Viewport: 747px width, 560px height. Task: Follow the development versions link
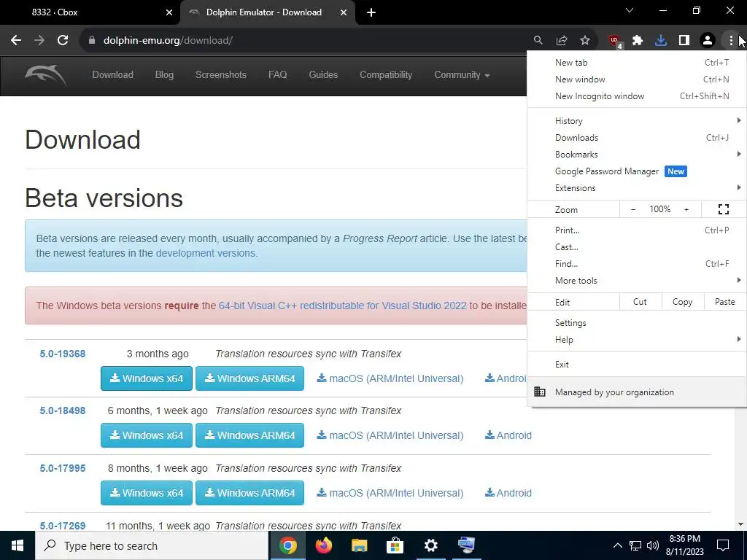pyautogui.click(x=206, y=253)
